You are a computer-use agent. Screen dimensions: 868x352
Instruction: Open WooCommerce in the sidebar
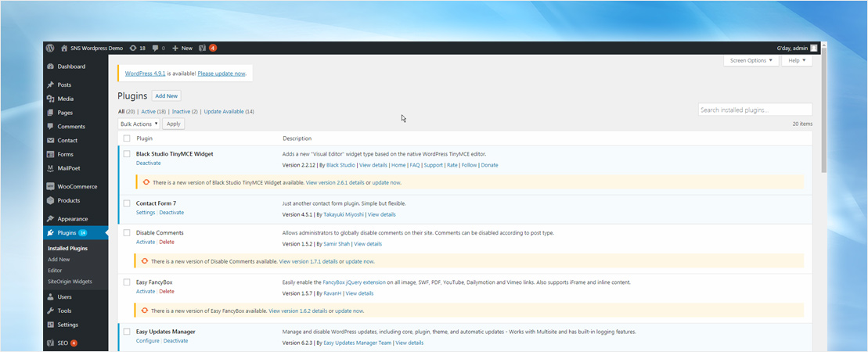[77, 186]
